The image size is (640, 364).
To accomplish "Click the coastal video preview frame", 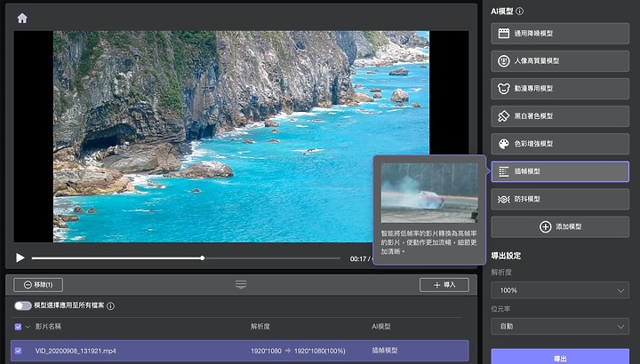I will pos(241,137).
